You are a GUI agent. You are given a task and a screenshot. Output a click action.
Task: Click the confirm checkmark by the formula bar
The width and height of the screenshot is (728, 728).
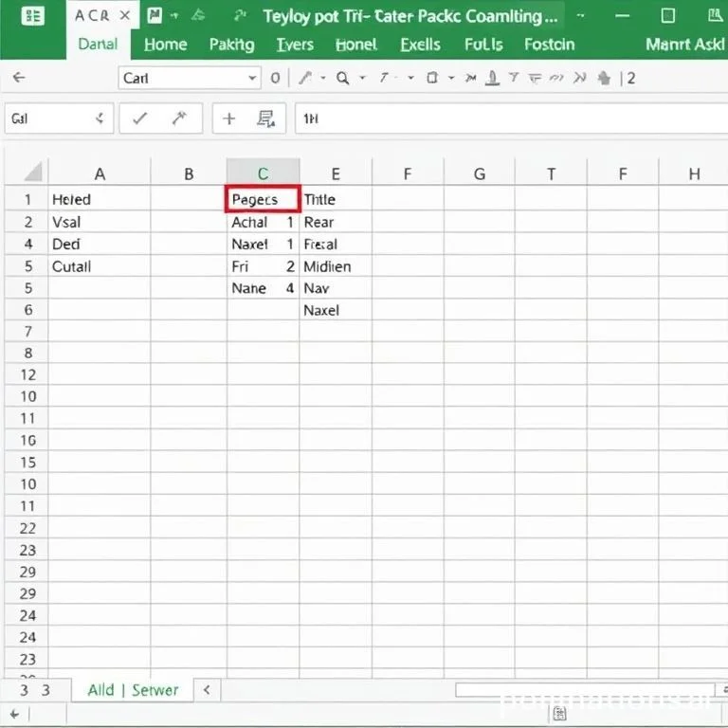pos(139,118)
